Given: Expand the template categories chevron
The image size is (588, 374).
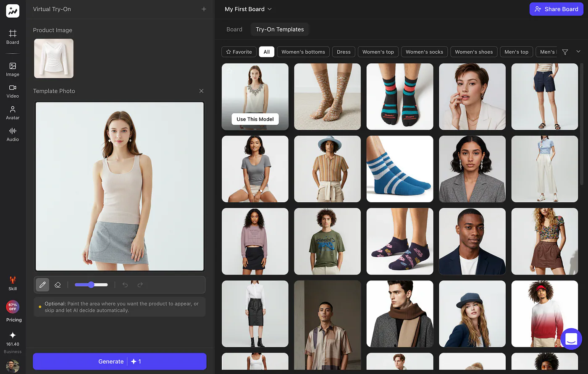Looking at the screenshot, I should point(578,52).
